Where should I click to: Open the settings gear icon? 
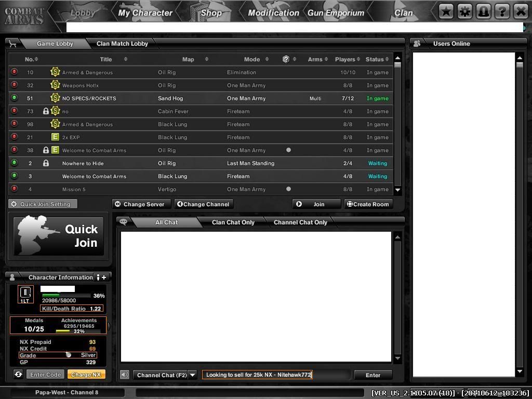pos(465,12)
